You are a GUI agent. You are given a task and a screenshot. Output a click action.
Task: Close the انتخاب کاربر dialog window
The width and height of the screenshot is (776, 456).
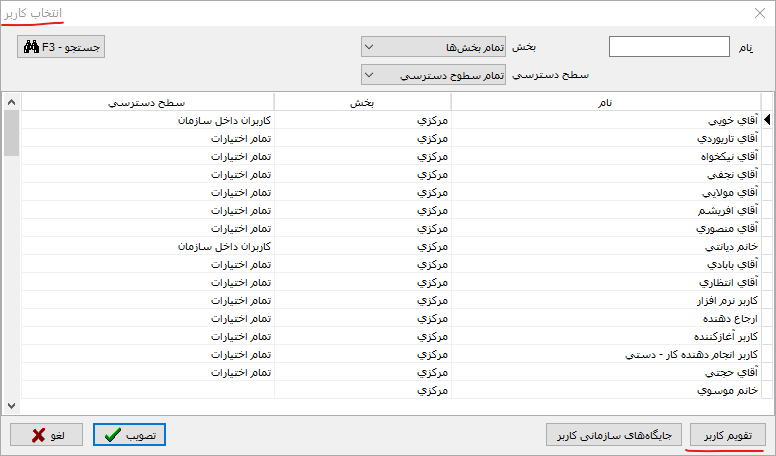point(757,14)
